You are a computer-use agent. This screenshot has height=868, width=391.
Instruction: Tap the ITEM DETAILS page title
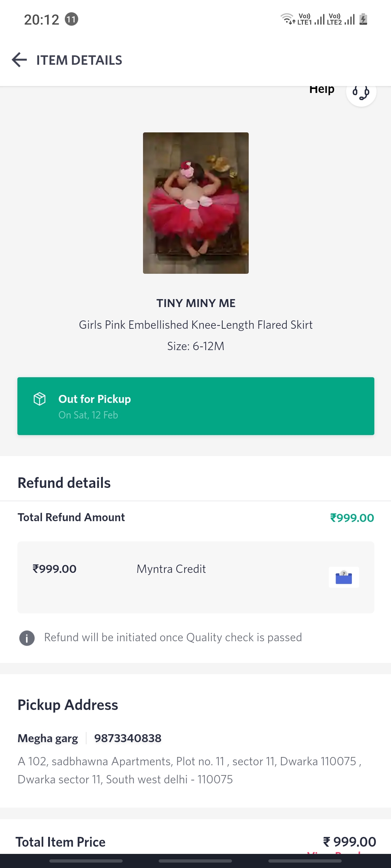click(x=79, y=60)
